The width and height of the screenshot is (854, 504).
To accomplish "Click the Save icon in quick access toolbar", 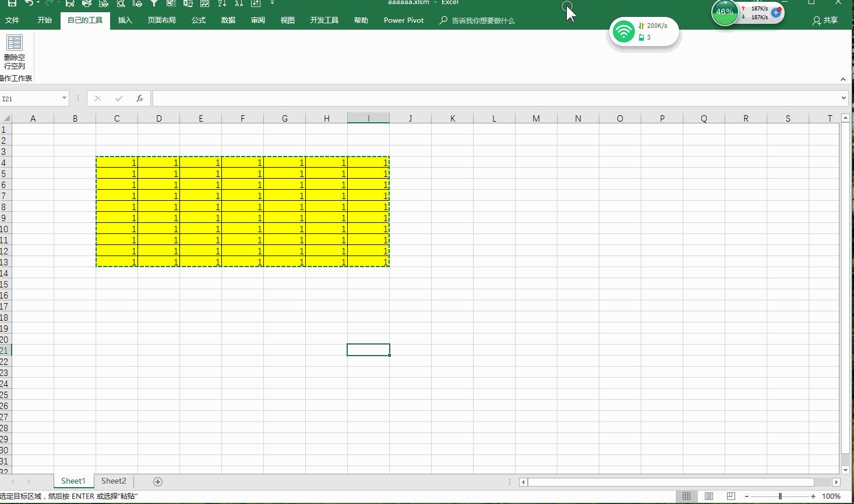I will 12,3.
